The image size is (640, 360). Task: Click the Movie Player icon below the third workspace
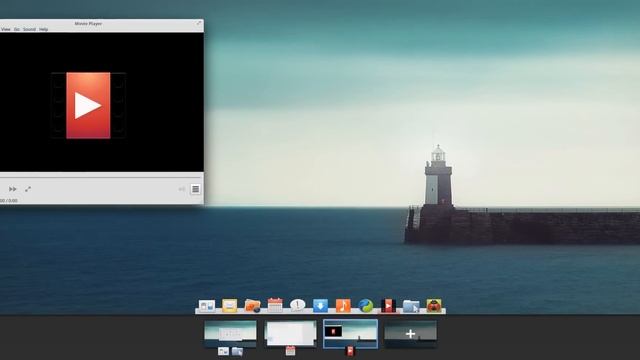pos(350,351)
